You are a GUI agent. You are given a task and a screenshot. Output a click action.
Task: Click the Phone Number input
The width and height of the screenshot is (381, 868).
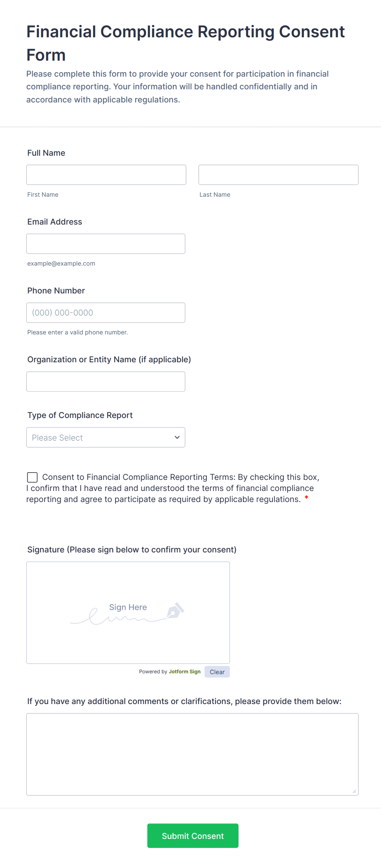(x=106, y=313)
